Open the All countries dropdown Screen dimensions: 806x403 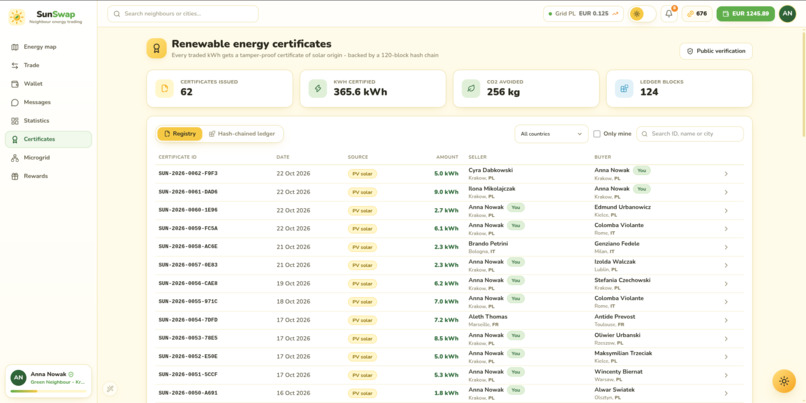tap(552, 134)
